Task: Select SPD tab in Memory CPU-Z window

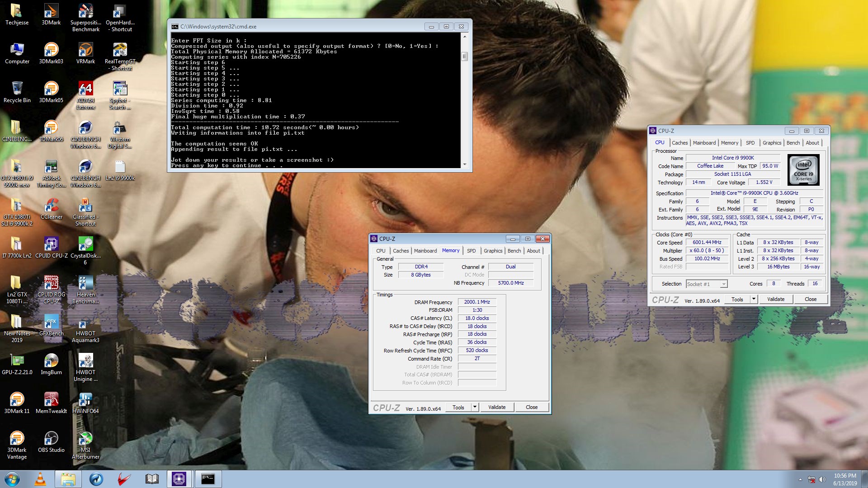Action: coord(472,251)
